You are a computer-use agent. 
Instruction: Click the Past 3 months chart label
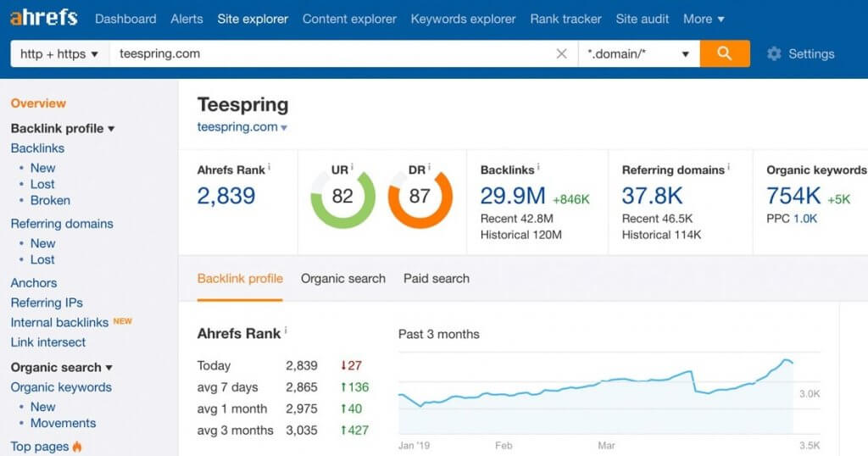[x=438, y=334]
